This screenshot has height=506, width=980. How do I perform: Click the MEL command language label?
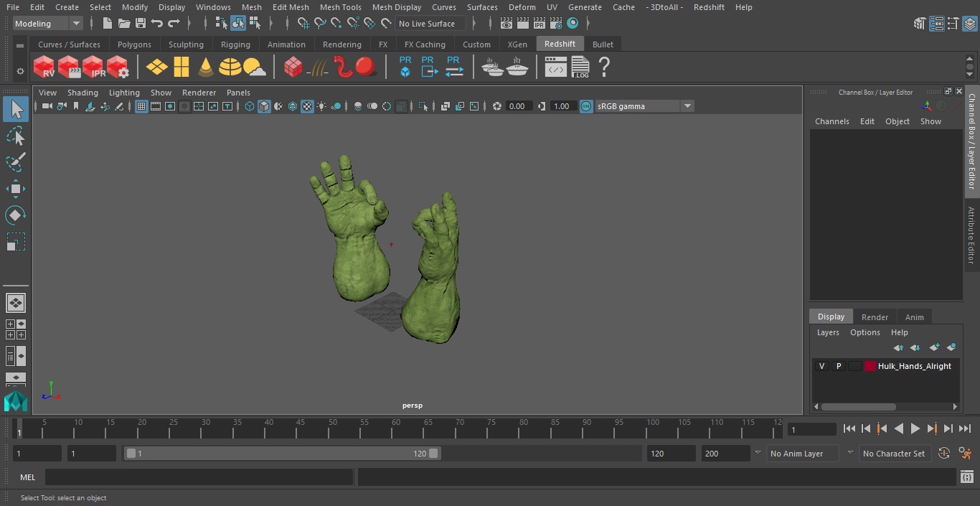(27, 477)
